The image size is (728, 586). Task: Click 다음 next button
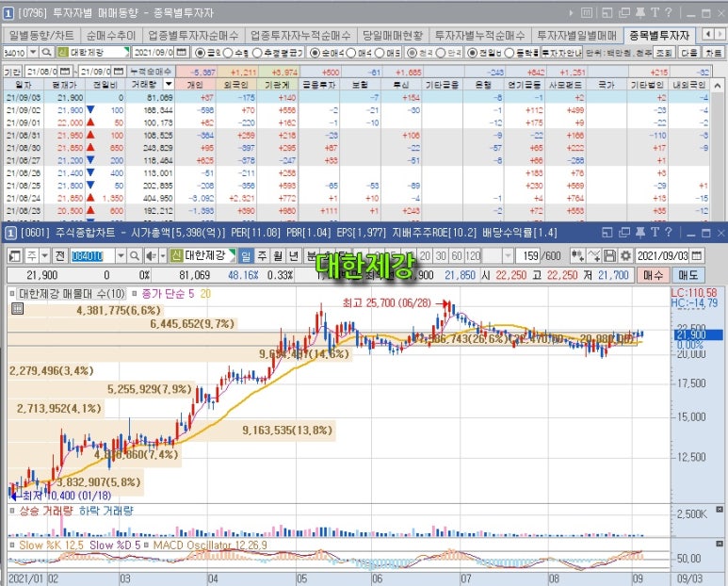[x=688, y=53]
